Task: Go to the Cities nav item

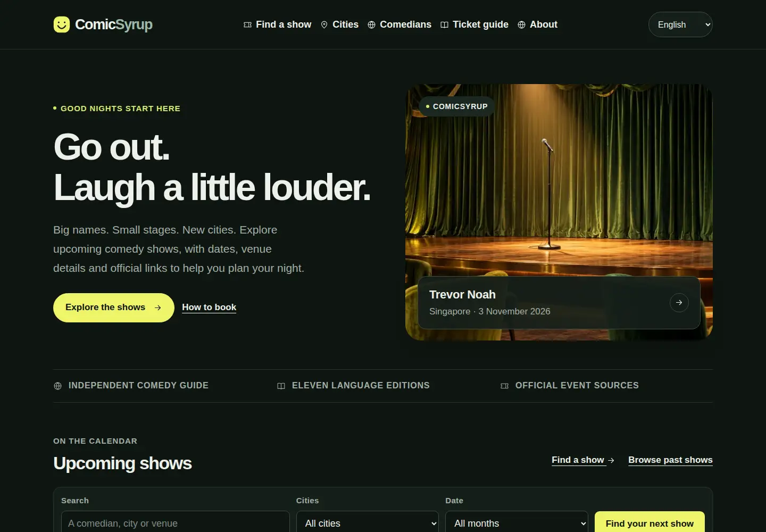Action: [x=339, y=24]
